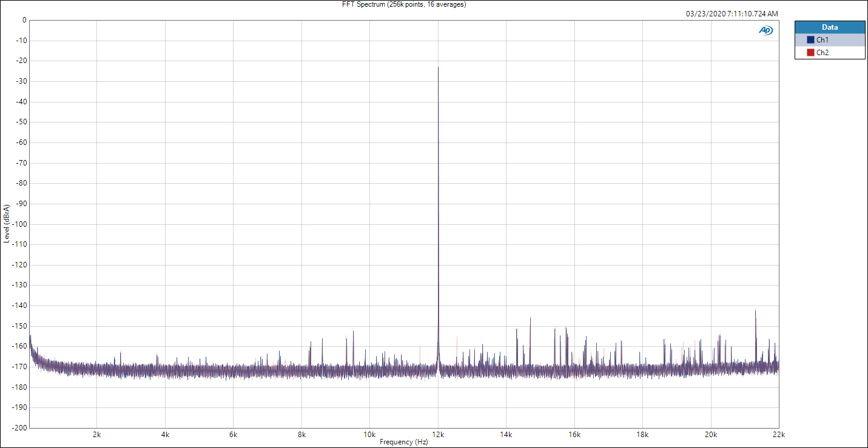Screen dimensions: 868x448
Task: Click the Data legend header
Action: [830, 27]
